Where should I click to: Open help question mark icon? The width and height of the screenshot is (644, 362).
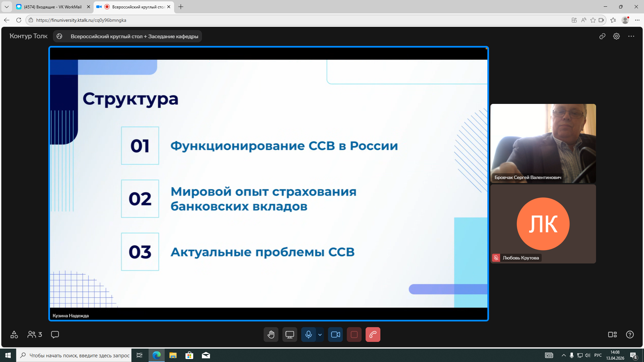point(630,335)
